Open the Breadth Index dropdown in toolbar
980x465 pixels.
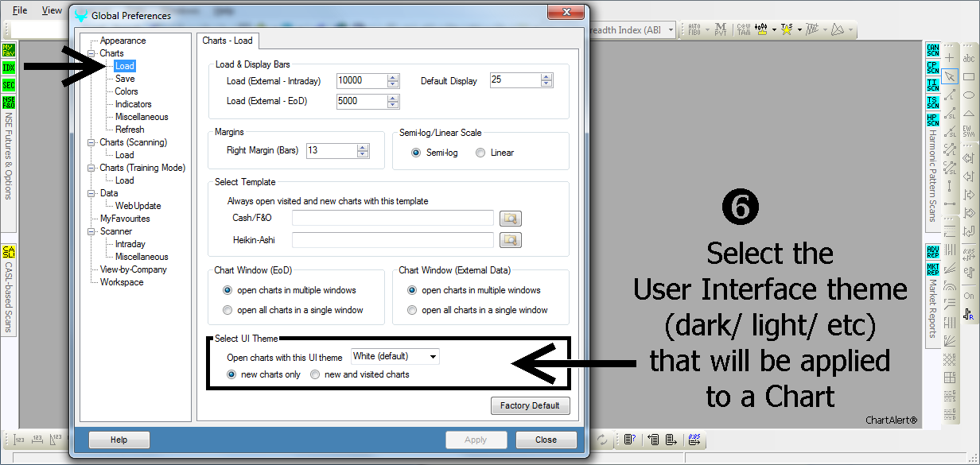click(x=671, y=30)
